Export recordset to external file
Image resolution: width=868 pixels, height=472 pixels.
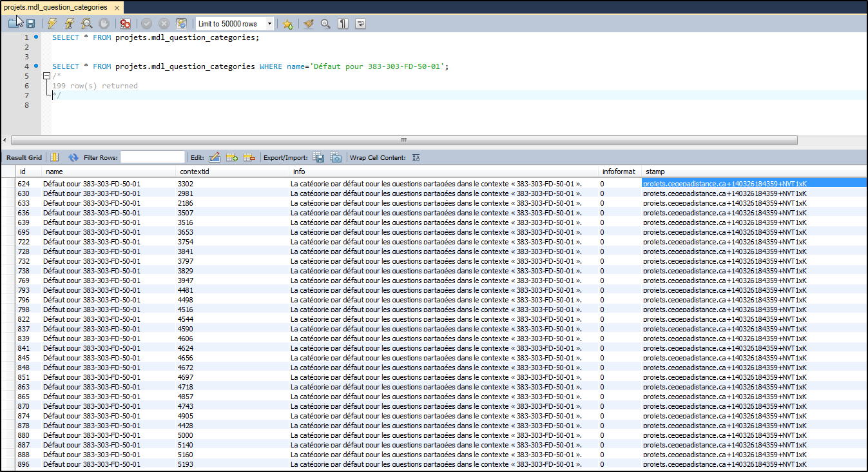coord(318,157)
